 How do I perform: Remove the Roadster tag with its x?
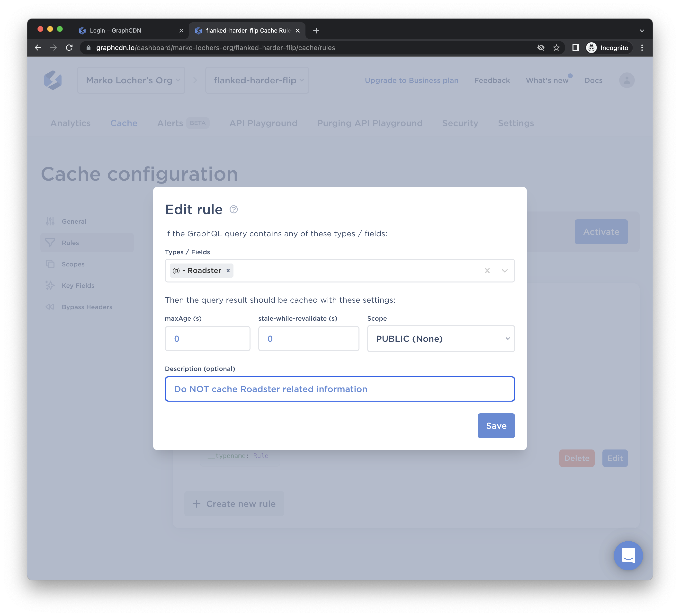pos(228,270)
